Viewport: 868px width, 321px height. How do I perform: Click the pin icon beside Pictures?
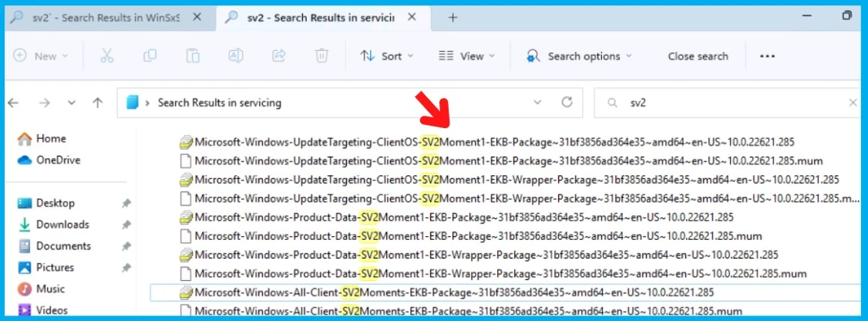(126, 268)
